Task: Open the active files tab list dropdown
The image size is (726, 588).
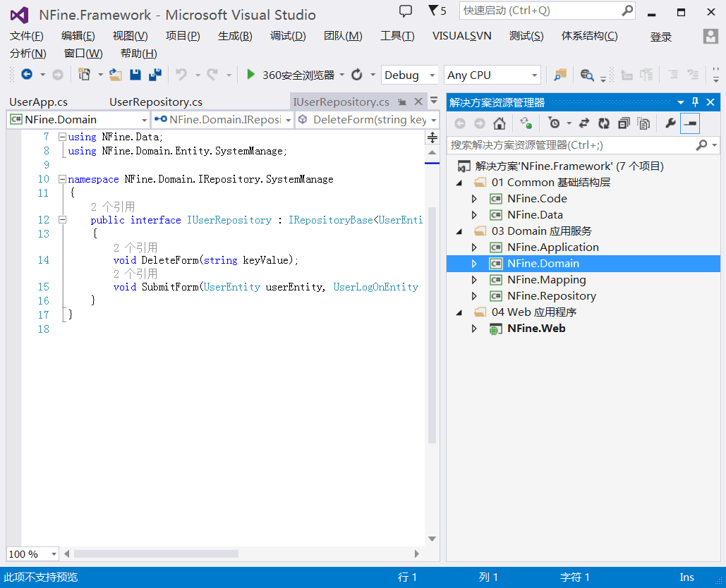Action: [x=434, y=100]
